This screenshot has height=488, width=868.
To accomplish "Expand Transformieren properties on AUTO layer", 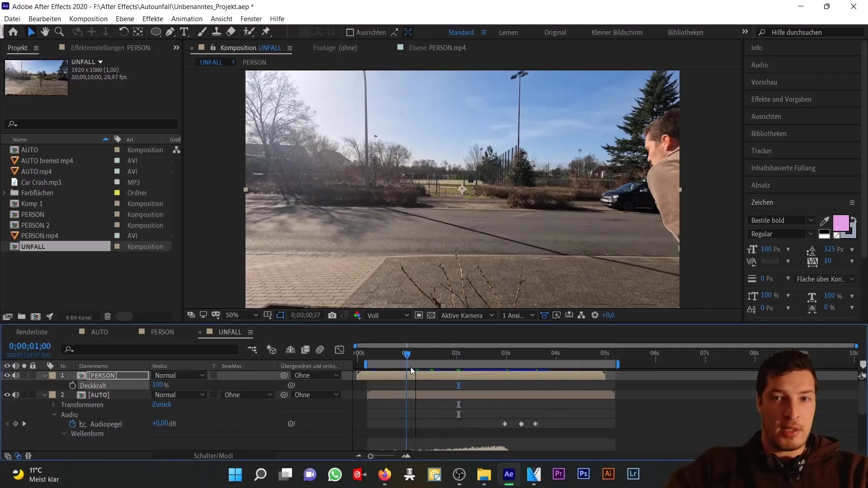I will 54,404.
